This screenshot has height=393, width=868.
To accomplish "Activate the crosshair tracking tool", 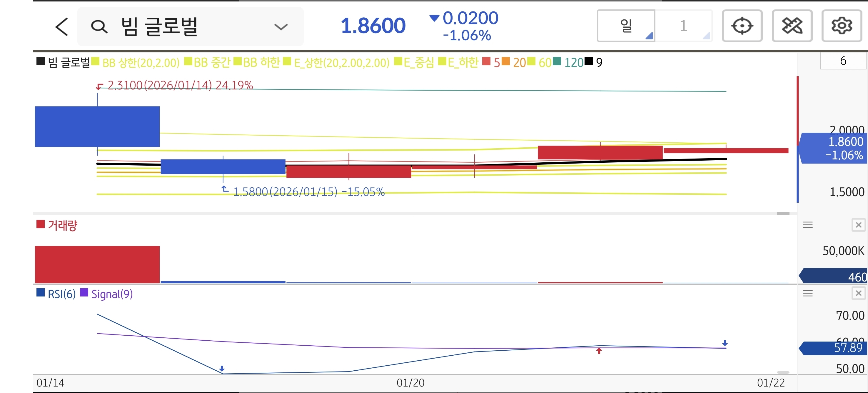I will pyautogui.click(x=742, y=26).
